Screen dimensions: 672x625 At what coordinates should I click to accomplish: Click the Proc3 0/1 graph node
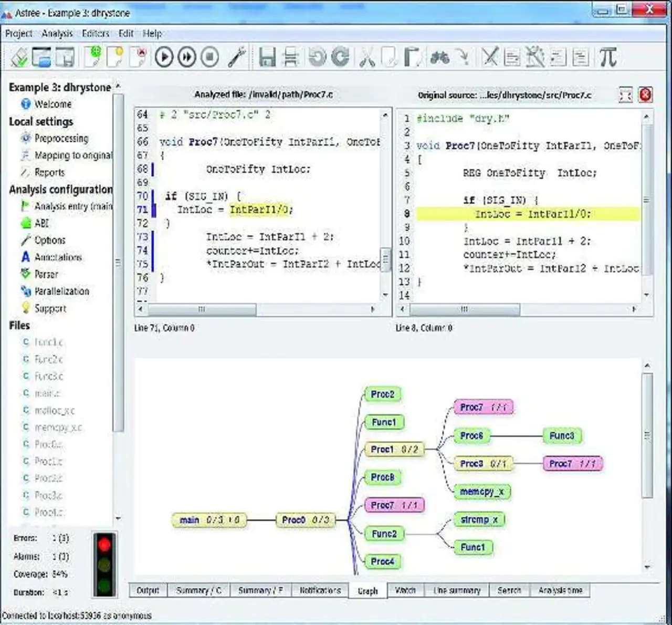click(484, 464)
